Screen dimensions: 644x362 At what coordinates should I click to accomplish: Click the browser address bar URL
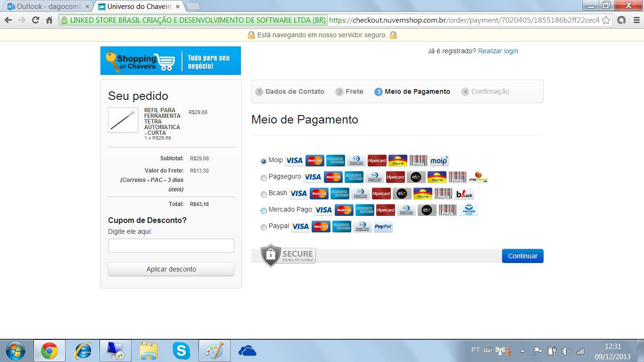(464, 20)
